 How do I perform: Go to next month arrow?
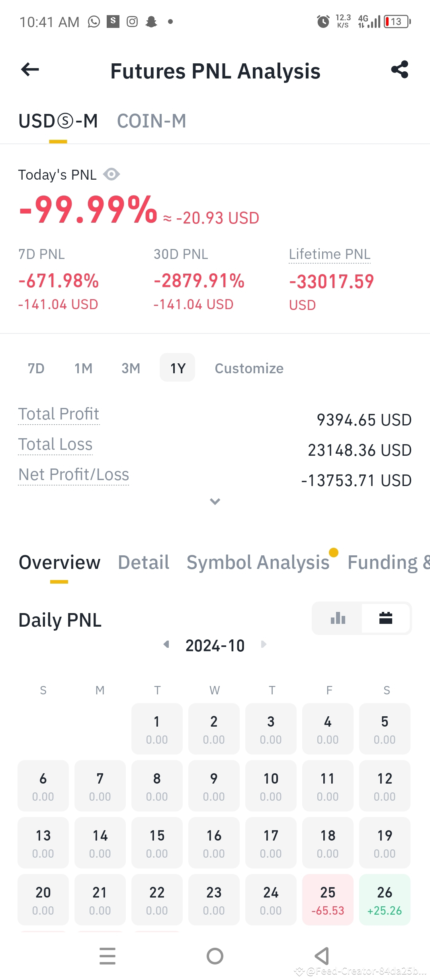(x=263, y=644)
